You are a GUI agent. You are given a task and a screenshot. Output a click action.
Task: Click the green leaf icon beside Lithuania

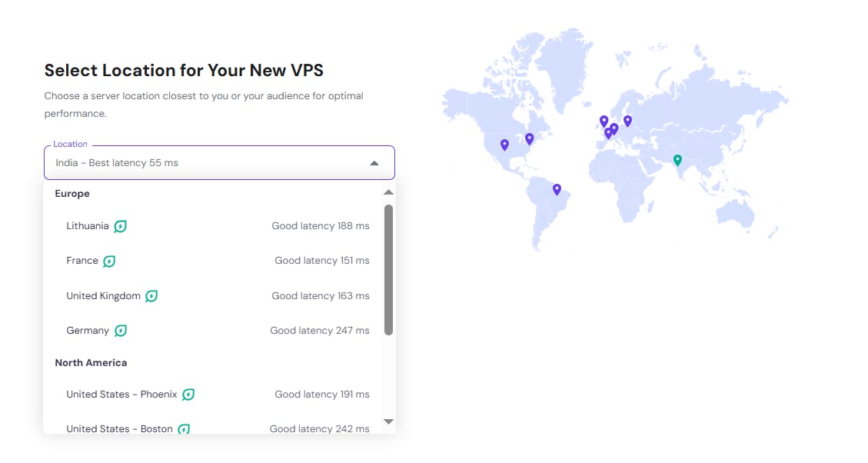120,226
